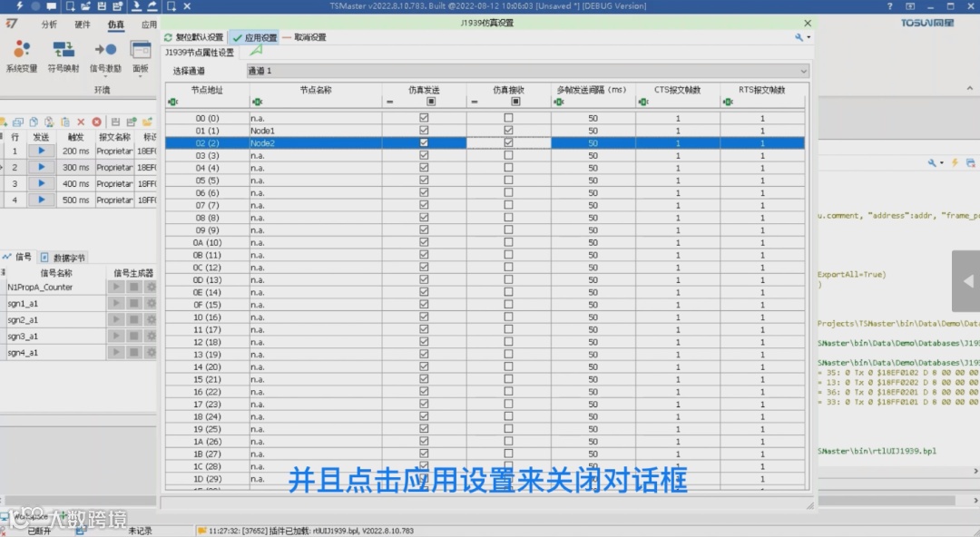Toggle 仿真接收 checkbox for node 00 (0)
The height and width of the screenshot is (537, 980).
[508, 118]
